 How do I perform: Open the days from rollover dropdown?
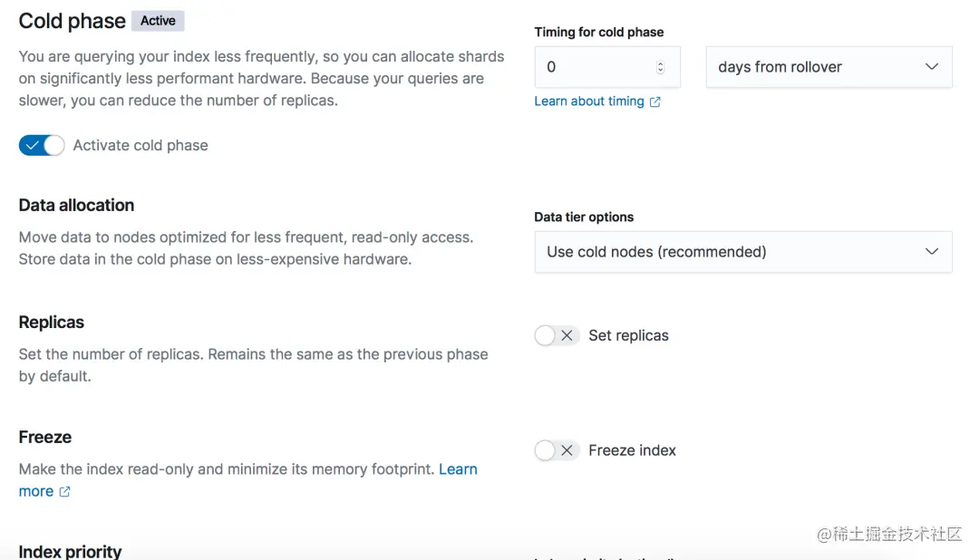[x=829, y=67]
